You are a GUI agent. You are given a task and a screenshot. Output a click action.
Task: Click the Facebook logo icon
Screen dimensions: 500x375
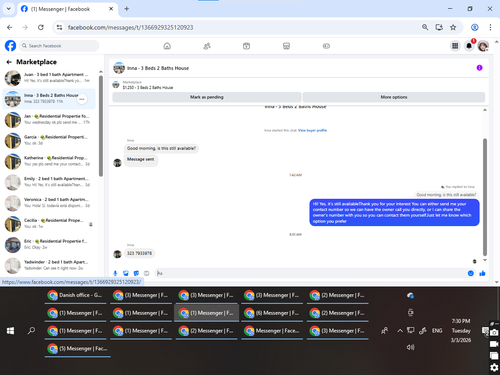[10, 46]
